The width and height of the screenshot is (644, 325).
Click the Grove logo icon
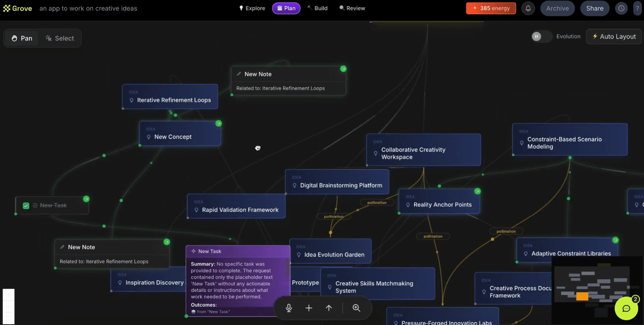coord(7,8)
